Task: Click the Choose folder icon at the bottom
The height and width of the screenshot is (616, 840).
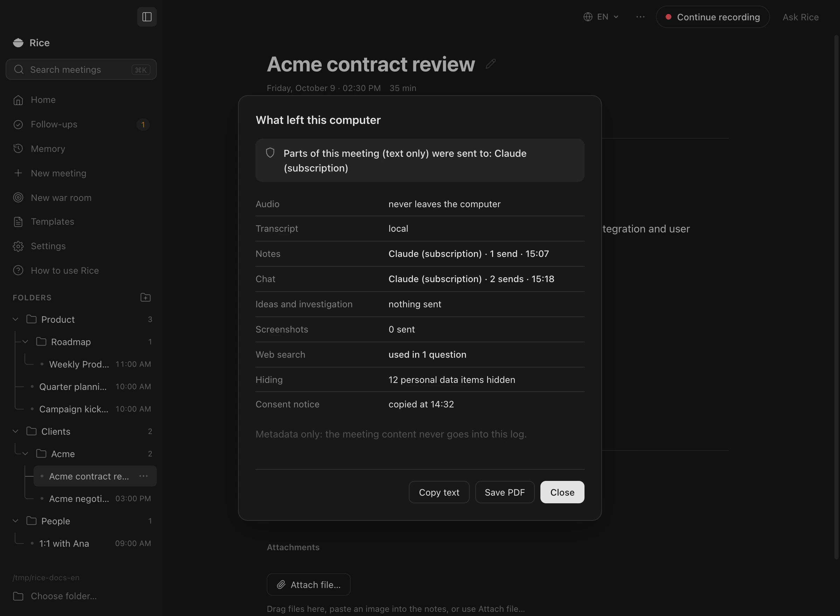Action: (x=18, y=596)
